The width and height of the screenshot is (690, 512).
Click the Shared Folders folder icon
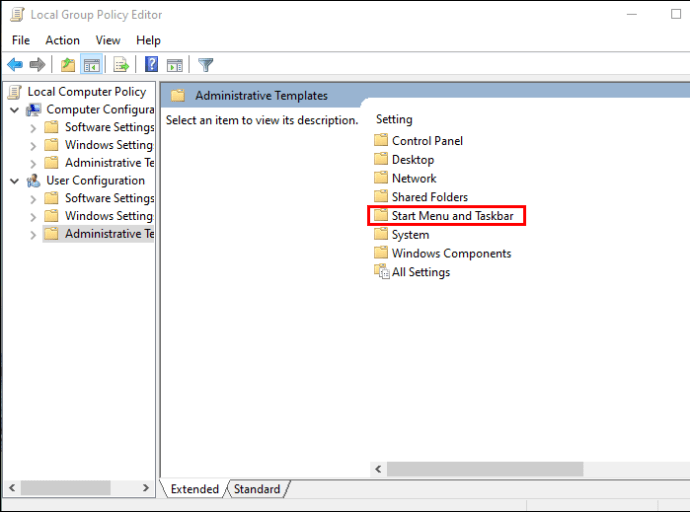pyautogui.click(x=381, y=196)
